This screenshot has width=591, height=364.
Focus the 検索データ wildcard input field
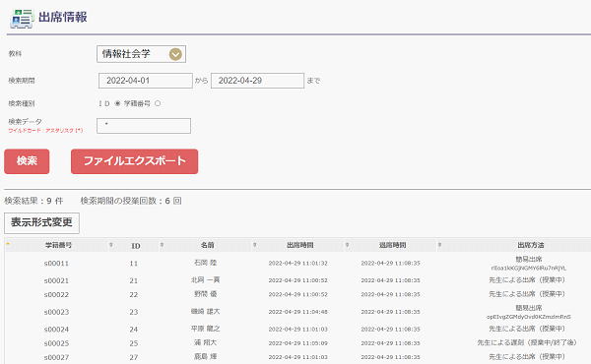coord(144,126)
